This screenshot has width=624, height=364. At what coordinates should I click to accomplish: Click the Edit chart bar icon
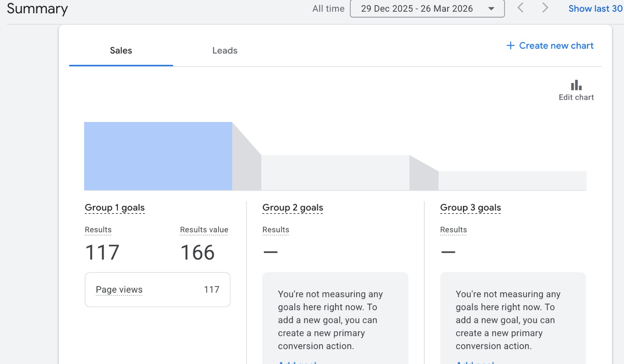pyautogui.click(x=576, y=85)
